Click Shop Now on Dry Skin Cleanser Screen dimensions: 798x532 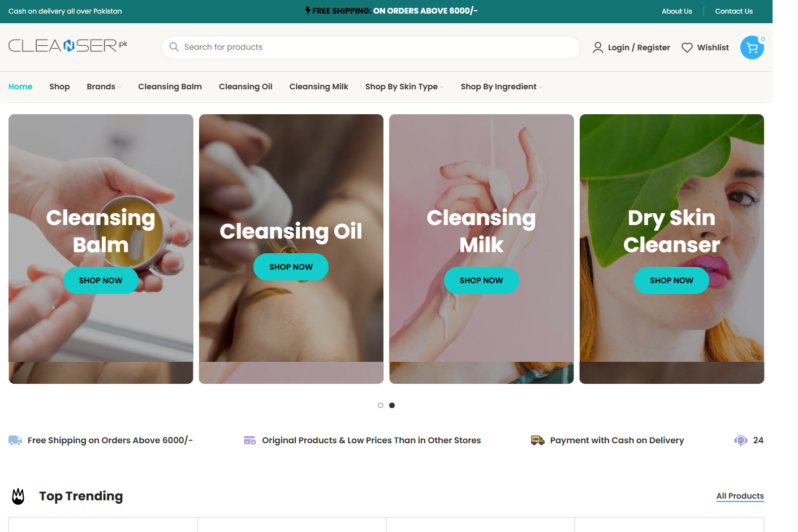point(671,280)
